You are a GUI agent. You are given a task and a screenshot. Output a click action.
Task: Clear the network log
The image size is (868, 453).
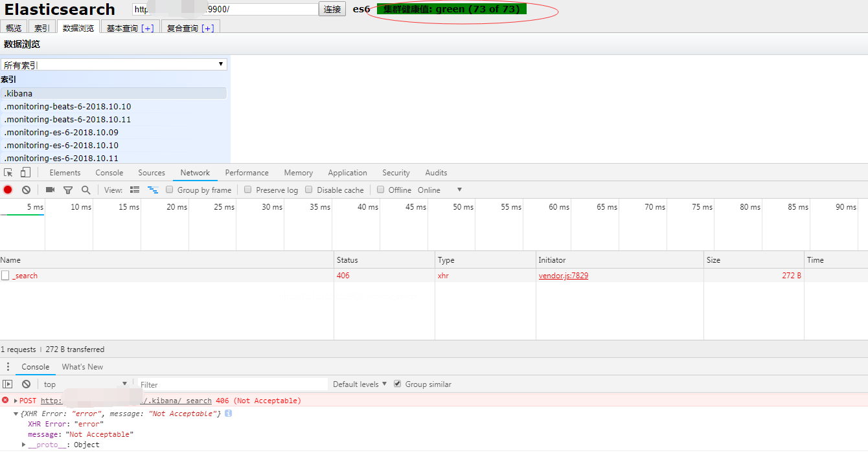26,190
